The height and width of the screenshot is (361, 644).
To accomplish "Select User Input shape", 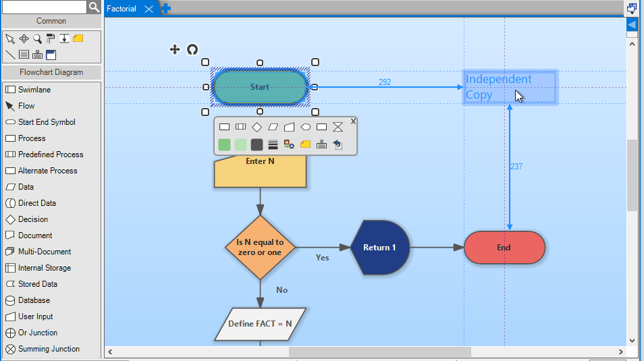I will [51, 316].
